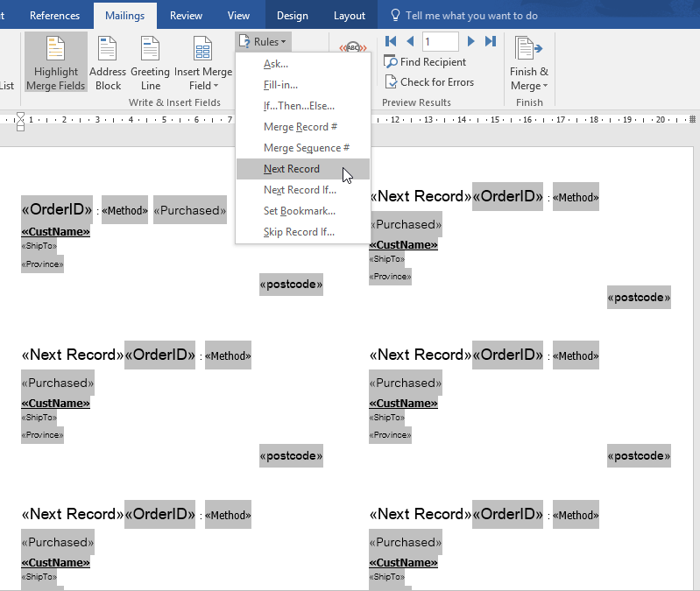Insert Merge Sequence # rule
This screenshot has height=591, width=700.
[x=303, y=148]
